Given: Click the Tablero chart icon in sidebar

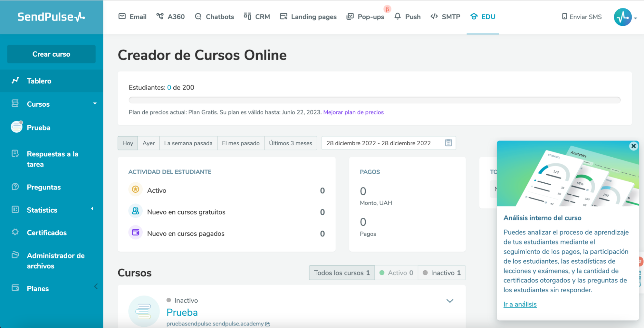Looking at the screenshot, I should point(15,81).
